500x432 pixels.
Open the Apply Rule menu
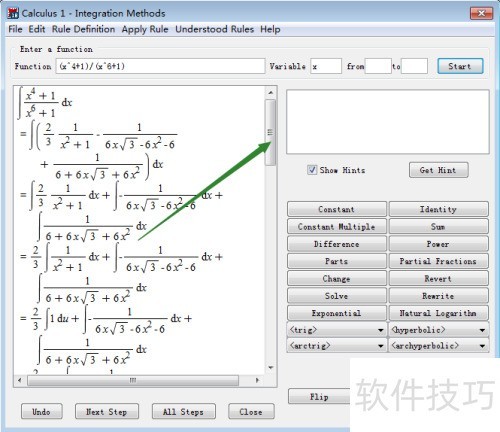[x=145, y=29]
